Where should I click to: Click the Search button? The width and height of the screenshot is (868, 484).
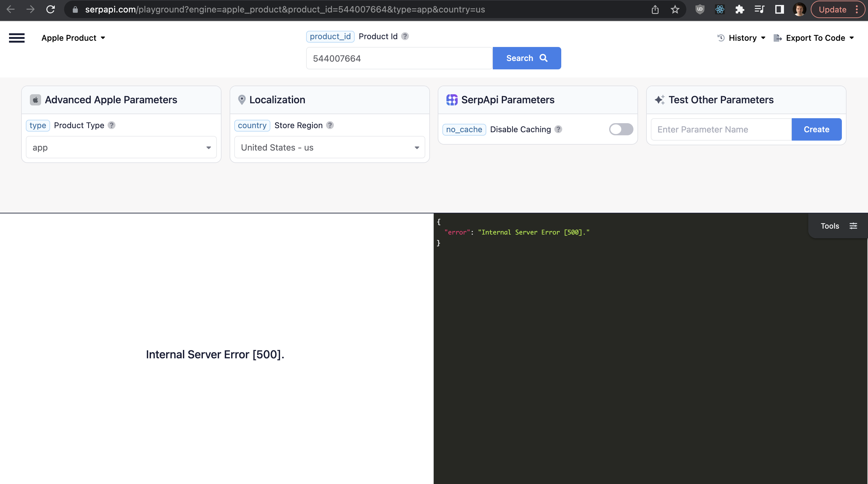[x=526, y=58]
